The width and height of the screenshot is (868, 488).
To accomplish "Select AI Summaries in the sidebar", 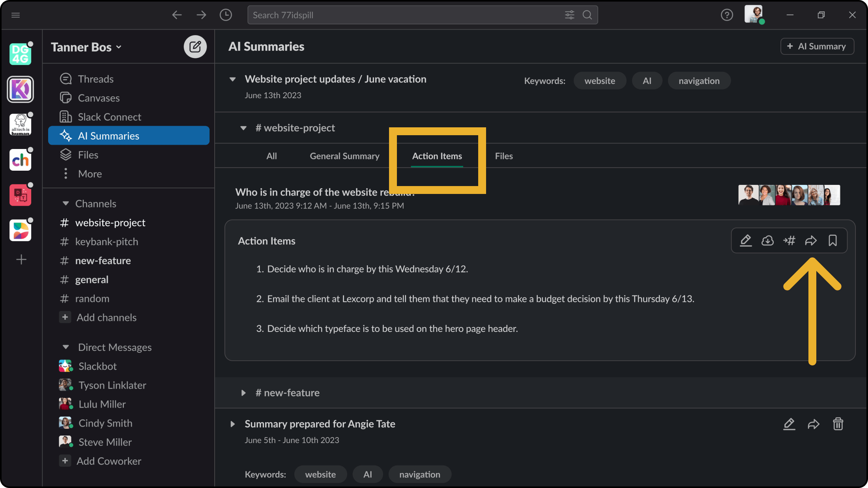I will [129, 136].
